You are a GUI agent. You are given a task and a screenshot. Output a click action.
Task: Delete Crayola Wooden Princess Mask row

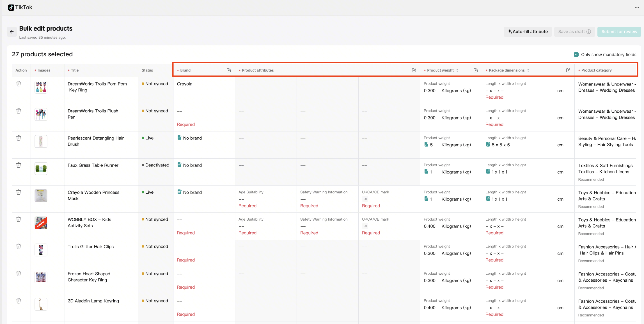point(19,192)
